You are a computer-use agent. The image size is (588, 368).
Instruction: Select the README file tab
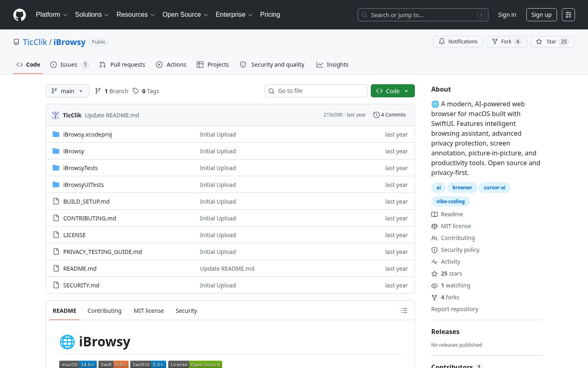pos(65,311)
